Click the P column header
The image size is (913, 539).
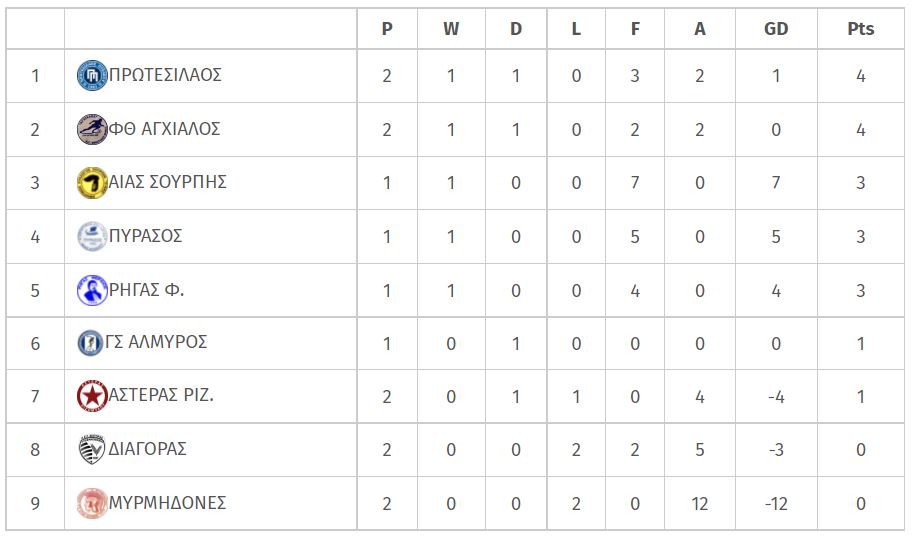[x=387, y=29]
